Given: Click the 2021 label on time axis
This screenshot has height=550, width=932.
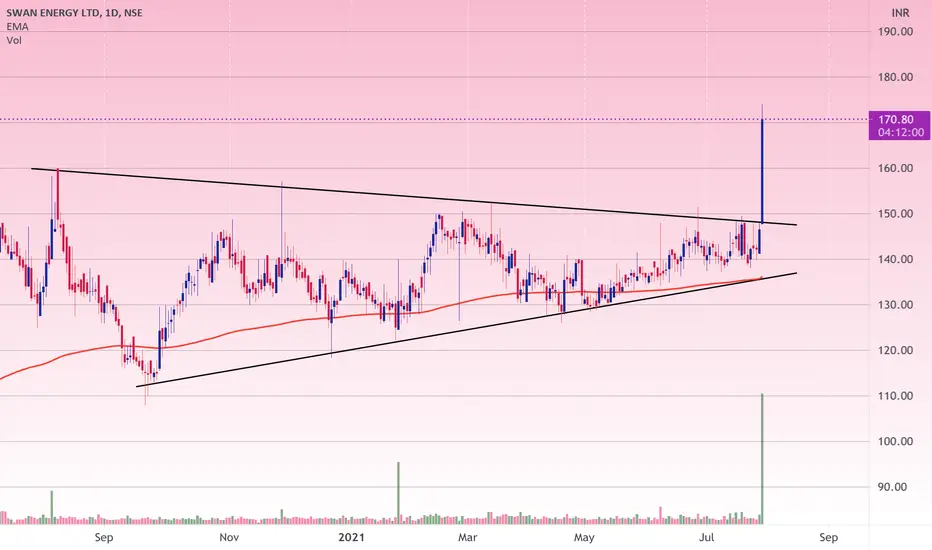Looking at the screenshot, I should tap(351, 538).
